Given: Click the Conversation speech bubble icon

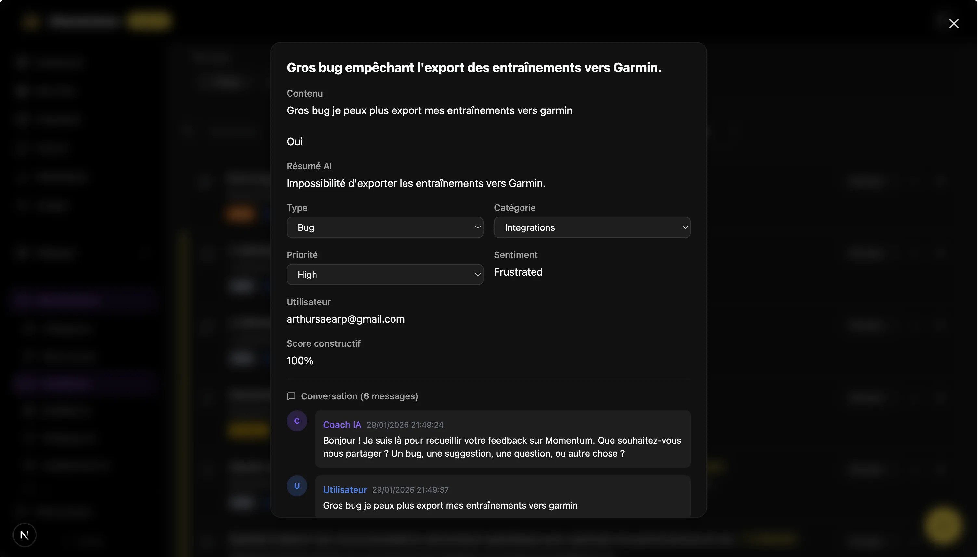Looking at the screenshot, I should coord(291,397).
